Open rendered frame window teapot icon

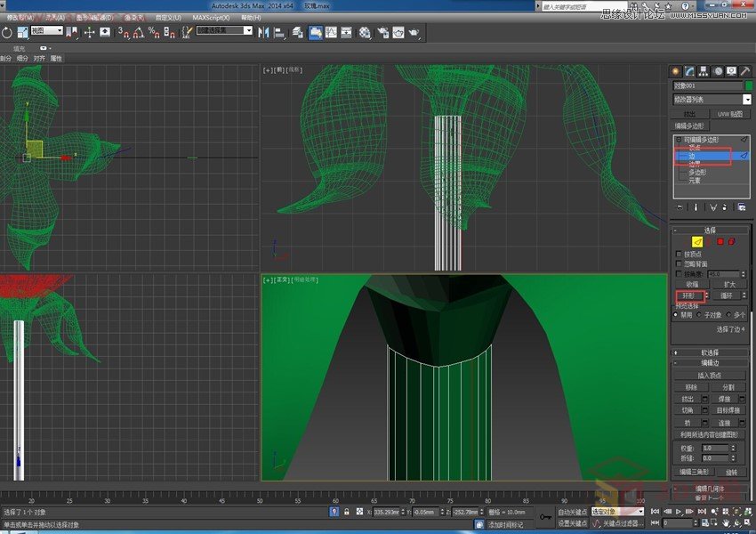[398, 32]
